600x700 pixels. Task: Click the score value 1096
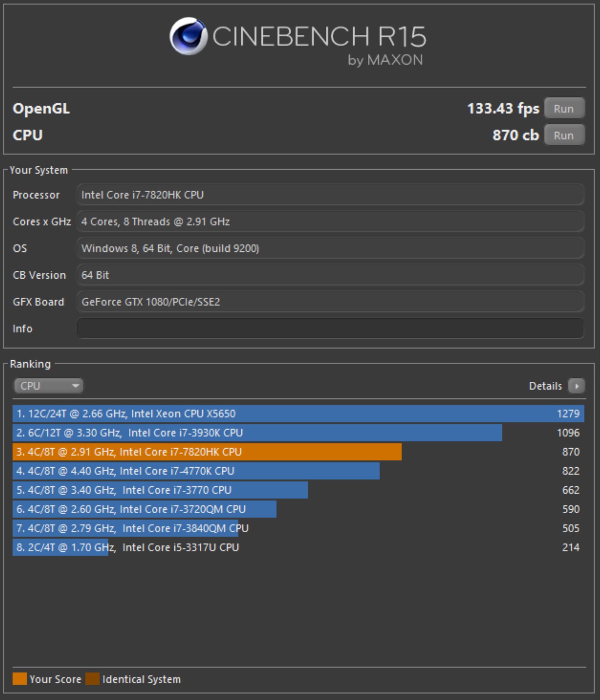tap(568, 433)
